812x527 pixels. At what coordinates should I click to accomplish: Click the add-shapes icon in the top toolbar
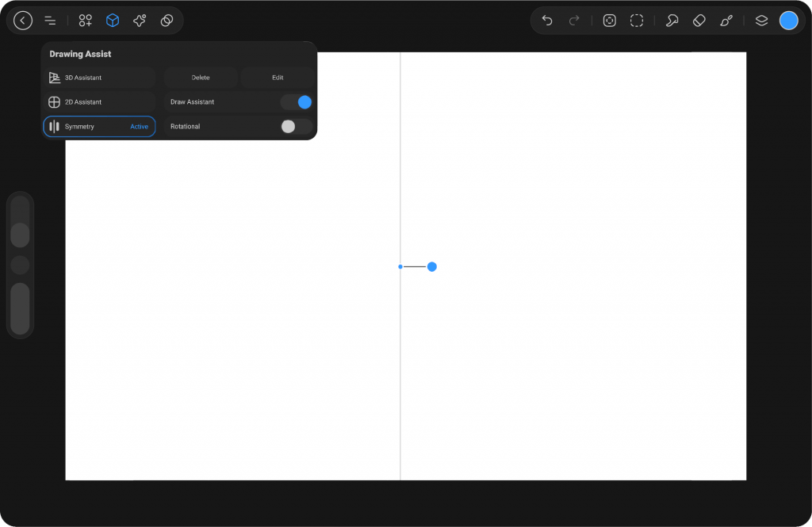(x=86, y=21)
